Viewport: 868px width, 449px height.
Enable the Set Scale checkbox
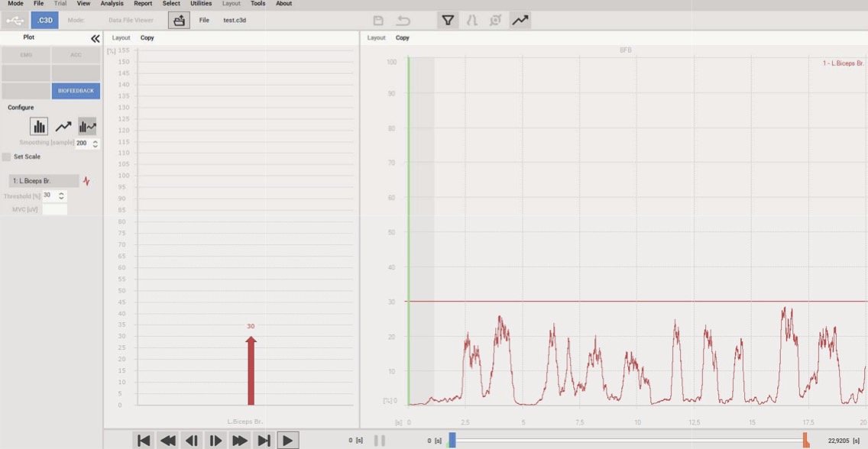pos(7,157)
